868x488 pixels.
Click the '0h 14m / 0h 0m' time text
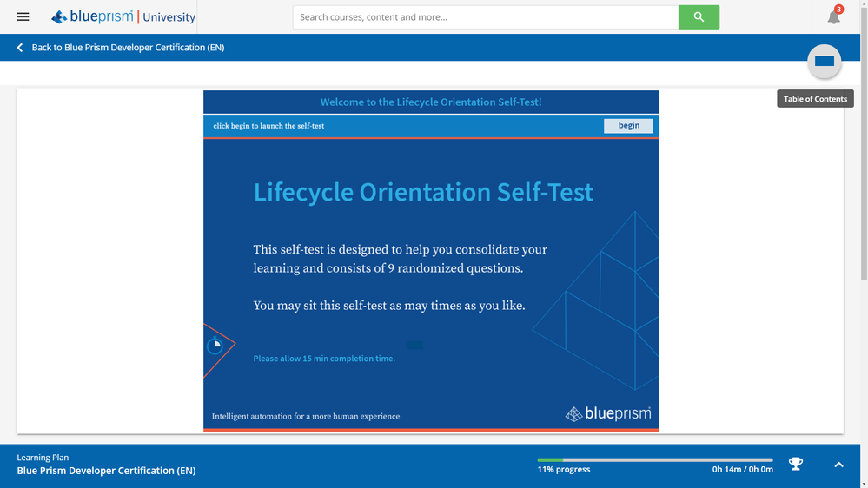coord(742,469)
